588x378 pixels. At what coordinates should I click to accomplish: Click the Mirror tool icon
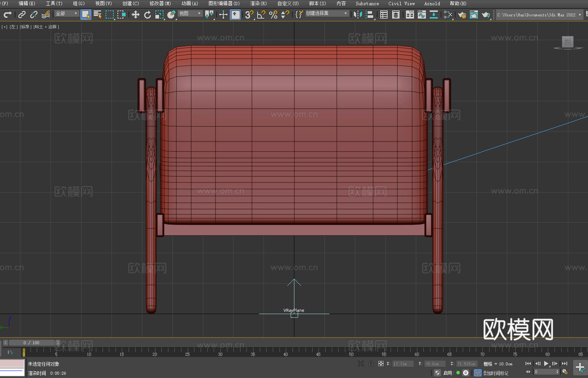[358, 14]
